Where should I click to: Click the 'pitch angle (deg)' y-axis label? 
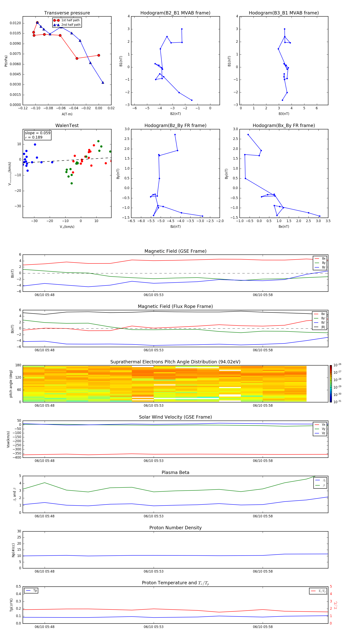11,384
